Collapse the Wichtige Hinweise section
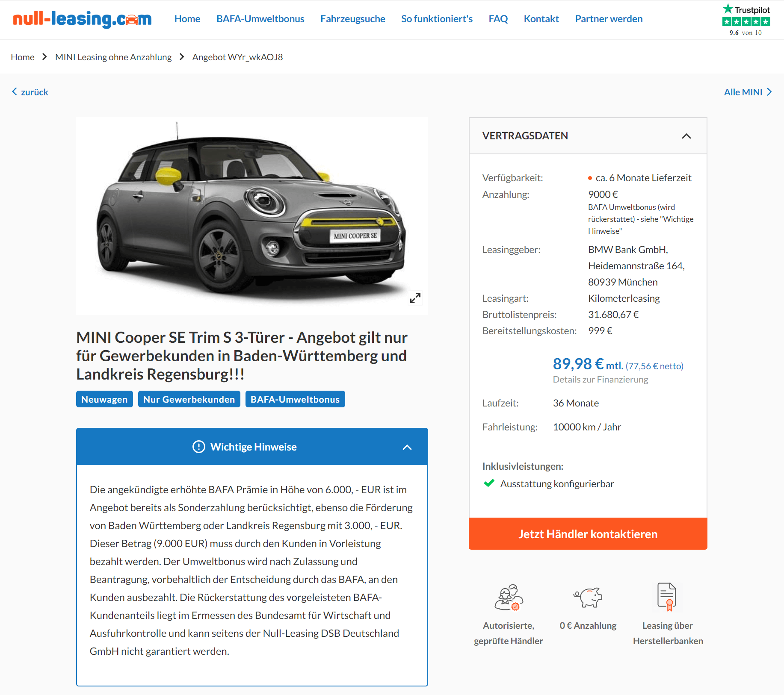The width and height of the screenshot is (784, 695). tap(407, 447)
